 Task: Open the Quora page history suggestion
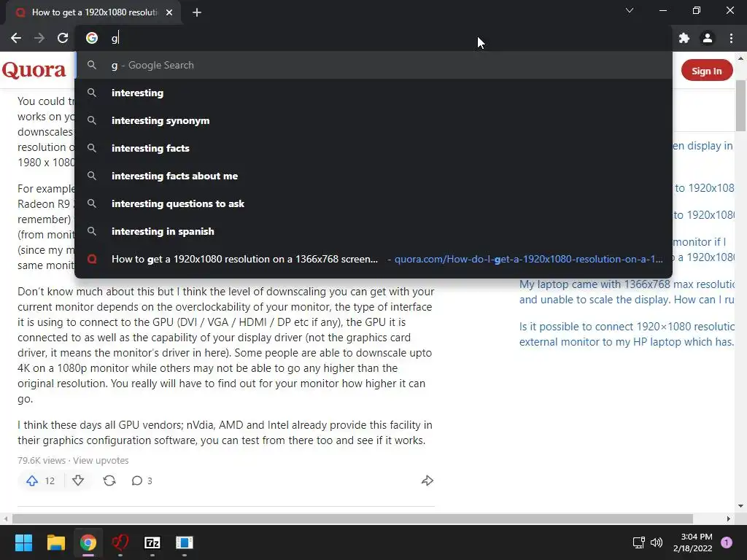pos(373,259)
